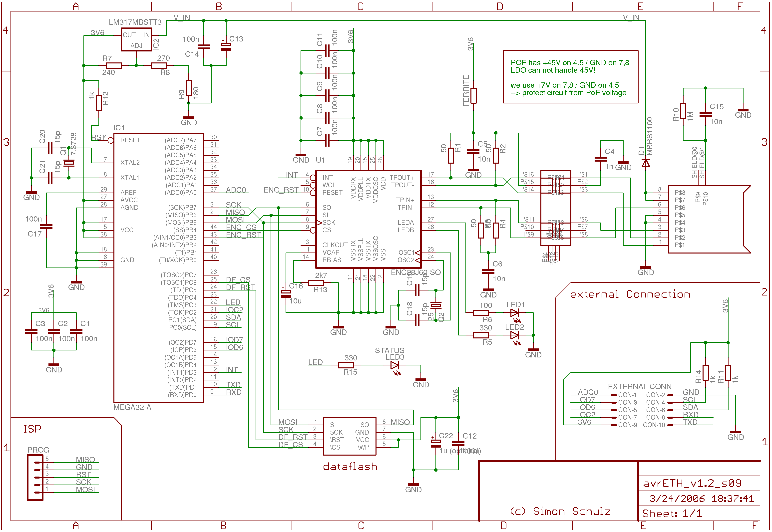Screen dimensions: 772x532
Task: Pick resistor R9 180 ohm symbol
Action: [189, 88]
